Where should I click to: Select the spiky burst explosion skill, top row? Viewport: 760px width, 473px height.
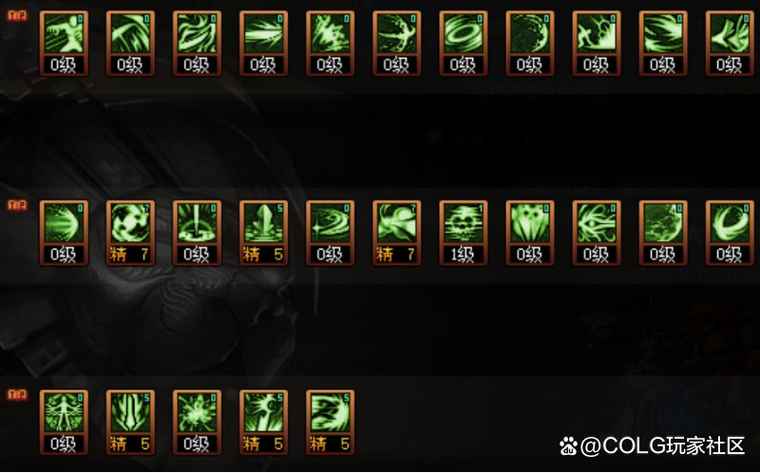coord(330,43)
